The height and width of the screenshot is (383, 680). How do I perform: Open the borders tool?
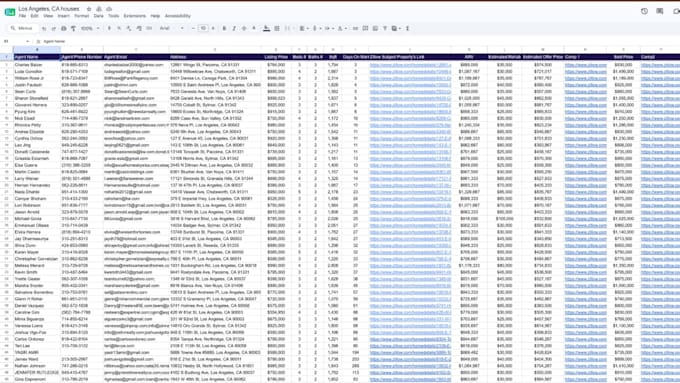277,29
